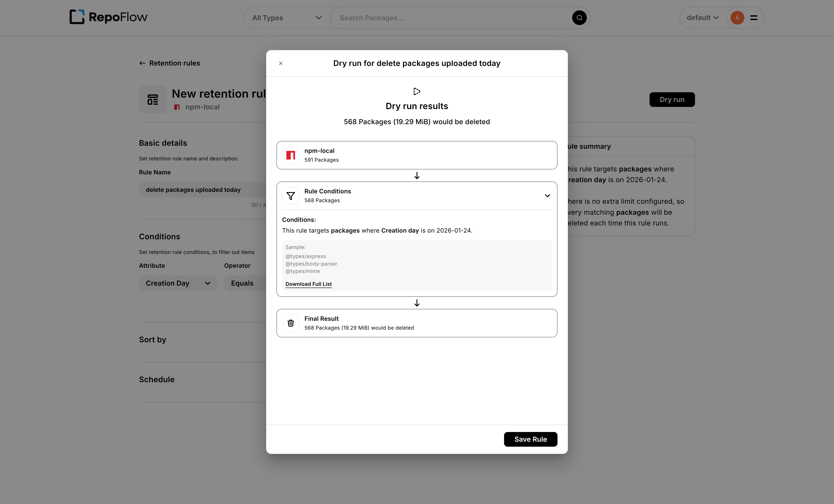Click the RepoFlow logo
The width and height of the screenshot is (834, 504).
pos(108,17)
